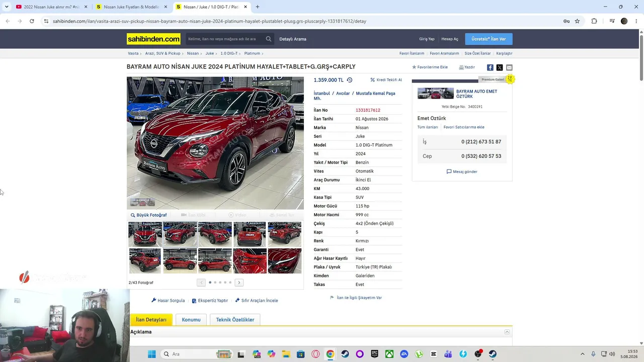Select the tail light close-up thumbnail
The image size is (644, 362).
[250, 261]
